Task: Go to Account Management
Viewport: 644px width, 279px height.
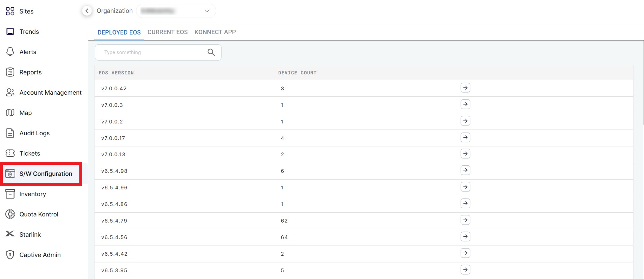Action: 50,93
